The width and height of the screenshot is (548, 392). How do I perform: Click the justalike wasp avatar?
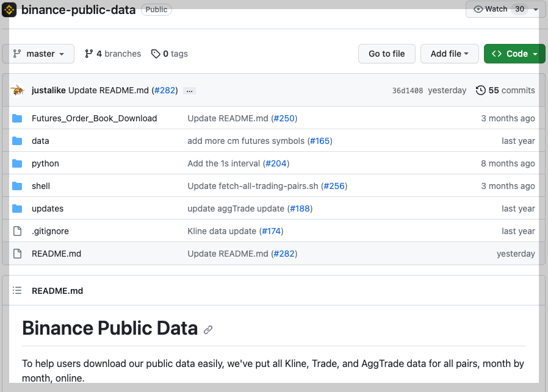18,90
